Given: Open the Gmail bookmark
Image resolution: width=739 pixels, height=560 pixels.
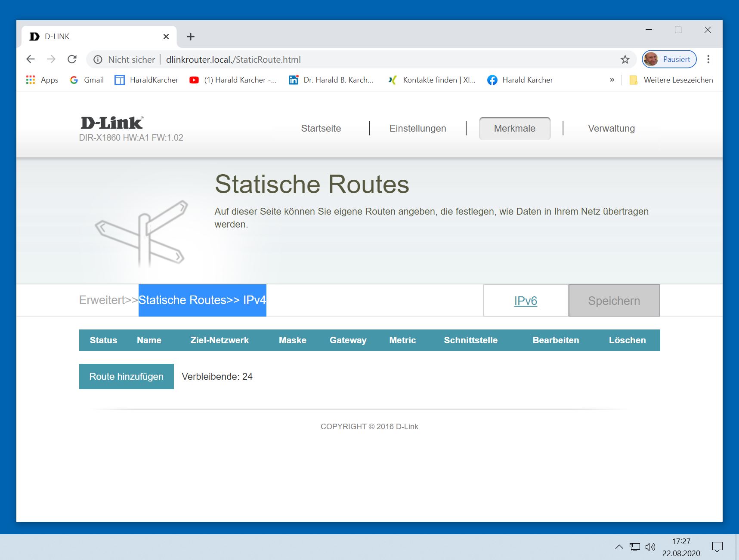Looking at the screenshot, I should coord(87,80).
